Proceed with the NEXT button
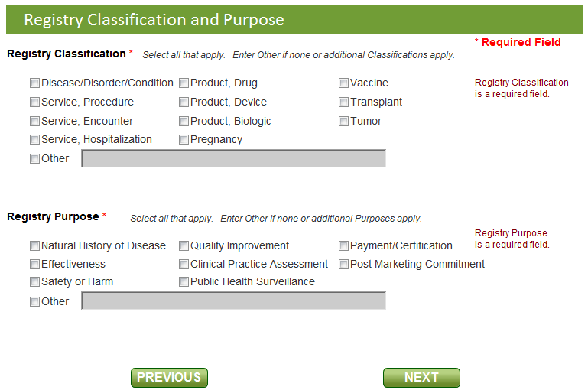 [421, 378]
